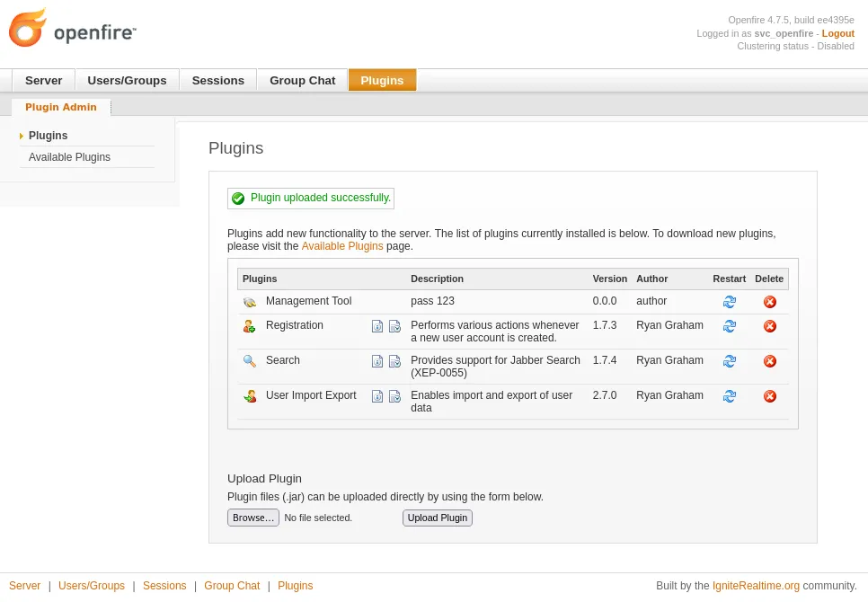The width and height of the screenshot is (868, 602).
Task: Click the 'Registration' plugin name
Action: click(x=295, y=325)
